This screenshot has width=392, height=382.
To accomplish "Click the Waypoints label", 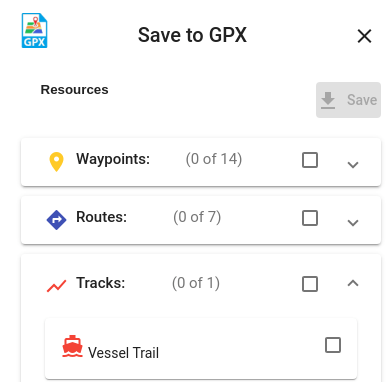I will coord(113,159).
